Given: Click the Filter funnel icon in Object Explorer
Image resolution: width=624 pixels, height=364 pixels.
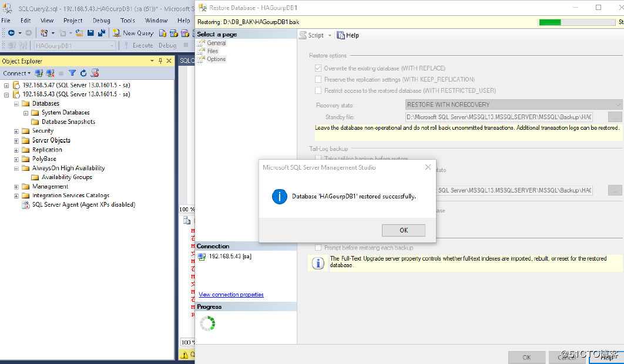Looking at the screenshot, I should pos(72,73).
